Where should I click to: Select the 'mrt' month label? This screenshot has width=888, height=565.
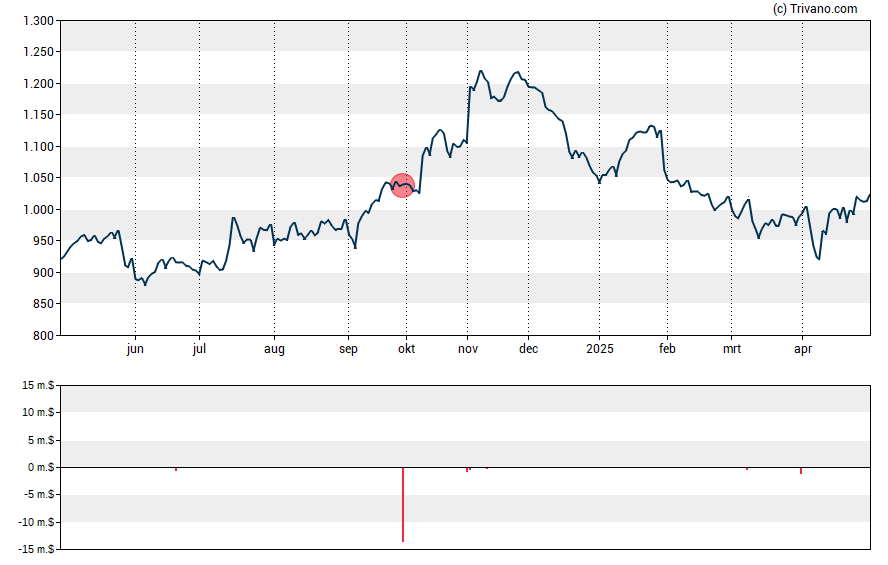(x=732, y=349)
